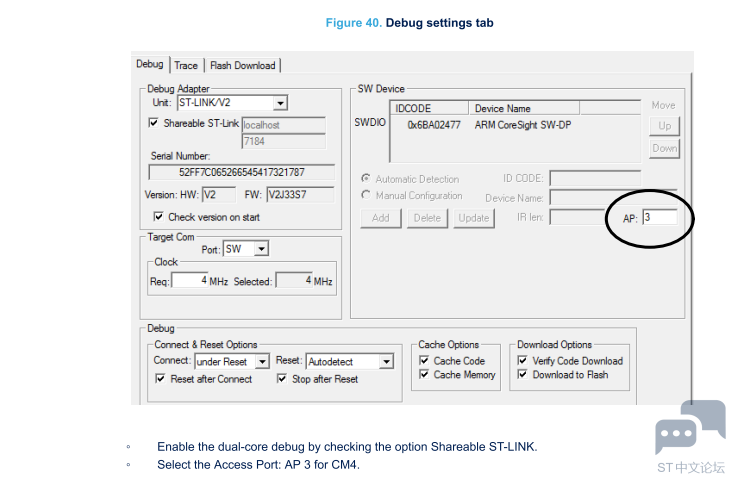Click the Move Down button
The image size is (734, 483).
pyautogui.click(x=664, y=148)
